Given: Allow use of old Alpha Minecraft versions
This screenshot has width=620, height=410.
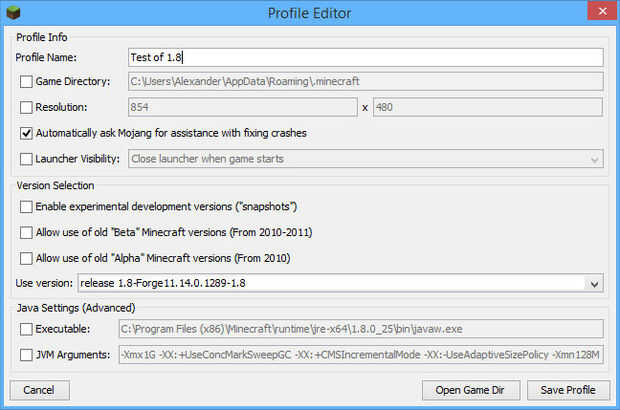Looking at the screenshot, I should 26,258.
